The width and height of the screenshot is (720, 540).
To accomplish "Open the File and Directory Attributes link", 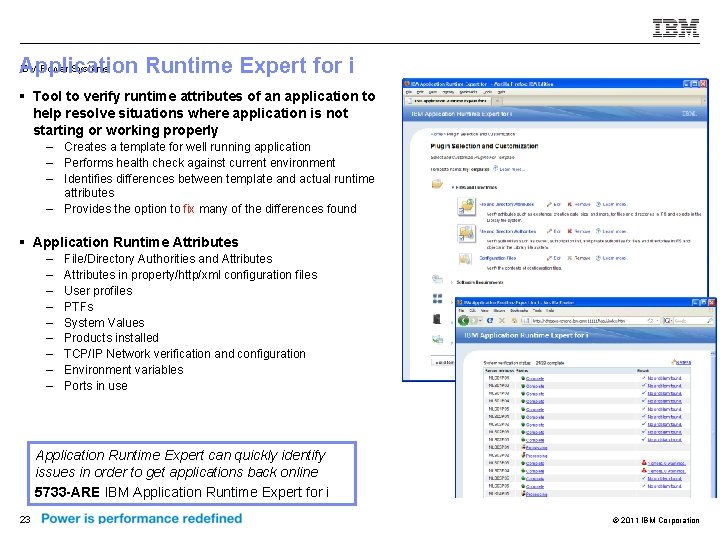I will pos(507,204).
